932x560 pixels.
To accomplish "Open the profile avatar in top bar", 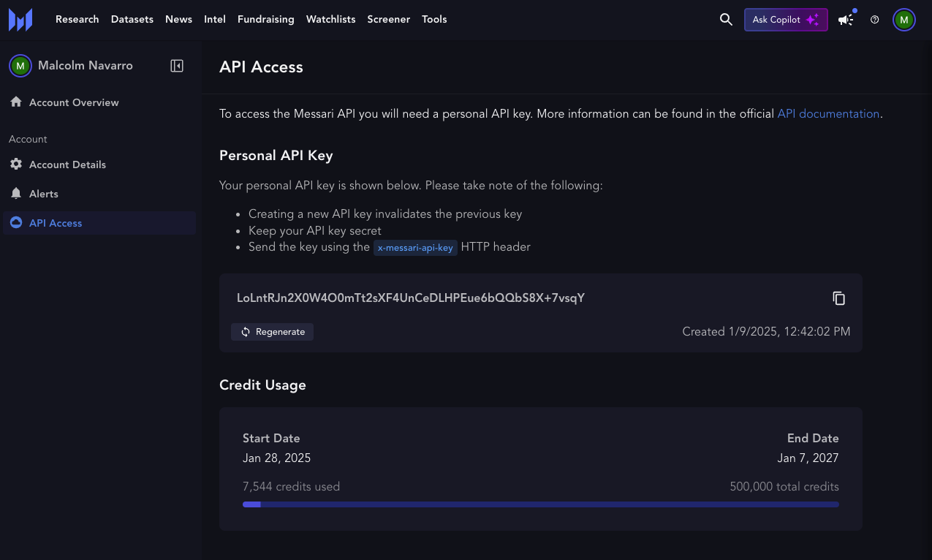I will tap(904, 20).
